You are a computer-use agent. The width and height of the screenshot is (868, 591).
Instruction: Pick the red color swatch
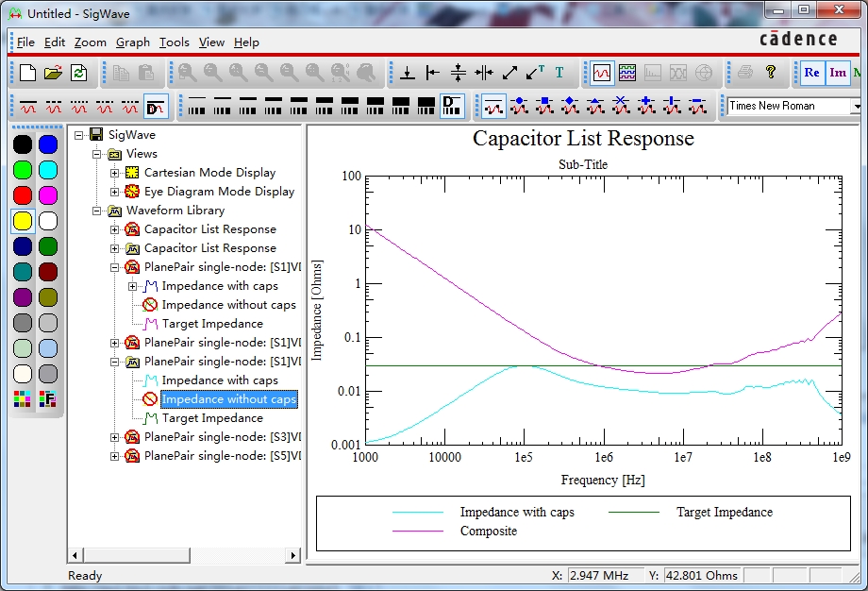coord(23,195)
